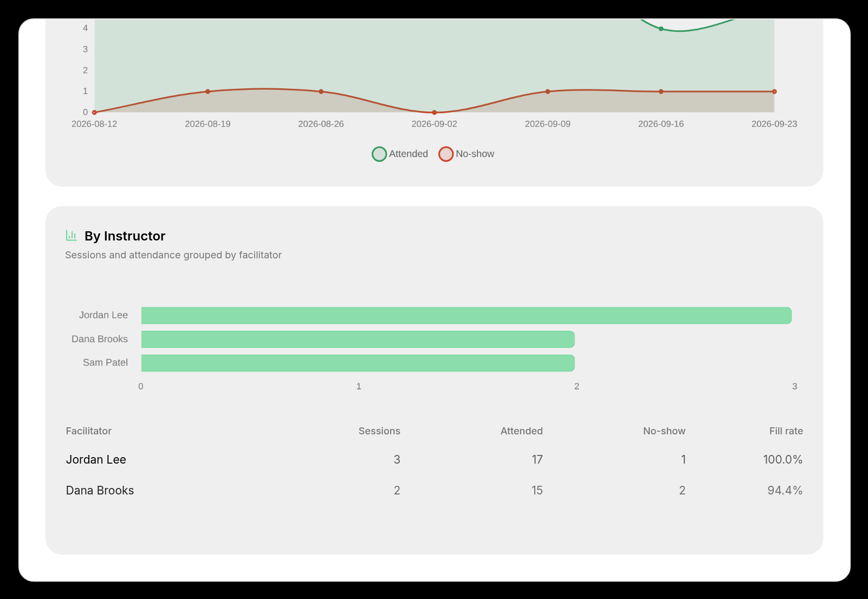Click the 2026-08-12 axis date label
Viewport: 868px width, 599px height.
[x=94, y=124]
